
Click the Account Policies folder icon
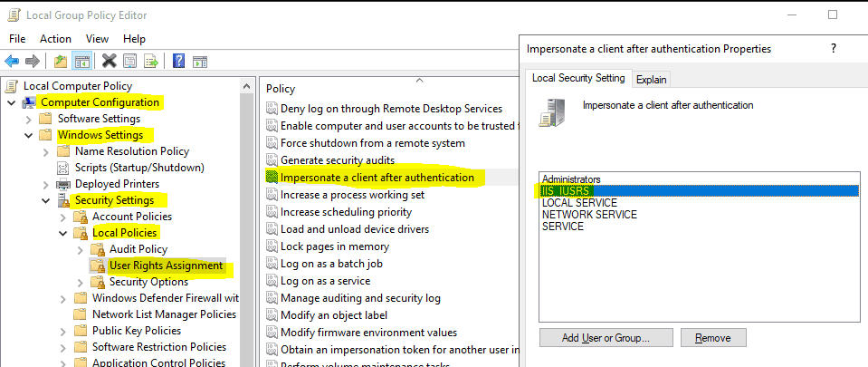click(x=81, y=217)
